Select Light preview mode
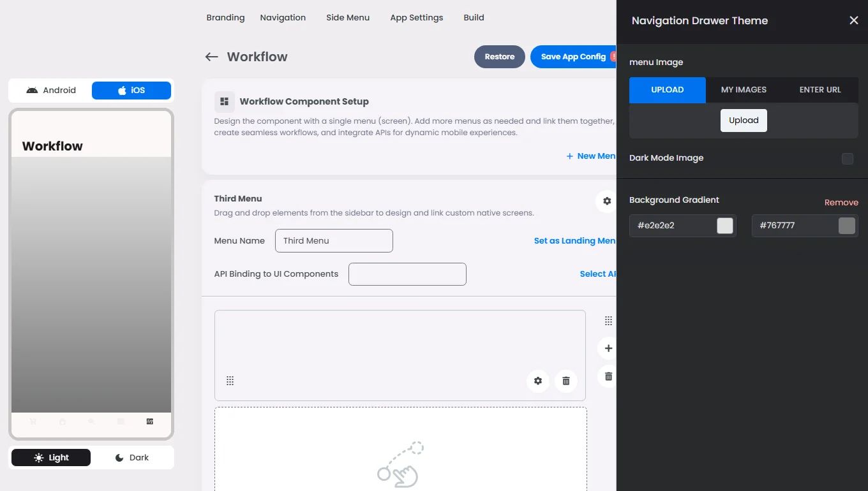The width and height of the screenshot is (868, 491). 51,458
